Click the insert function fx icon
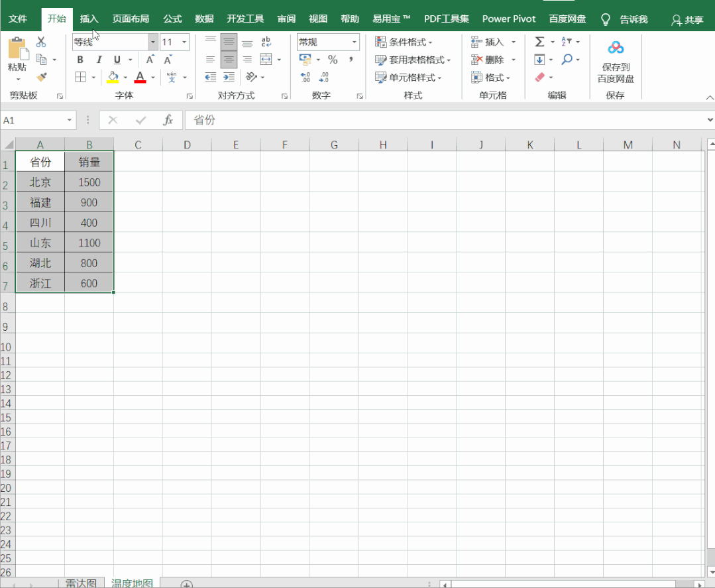 [168, 120]
